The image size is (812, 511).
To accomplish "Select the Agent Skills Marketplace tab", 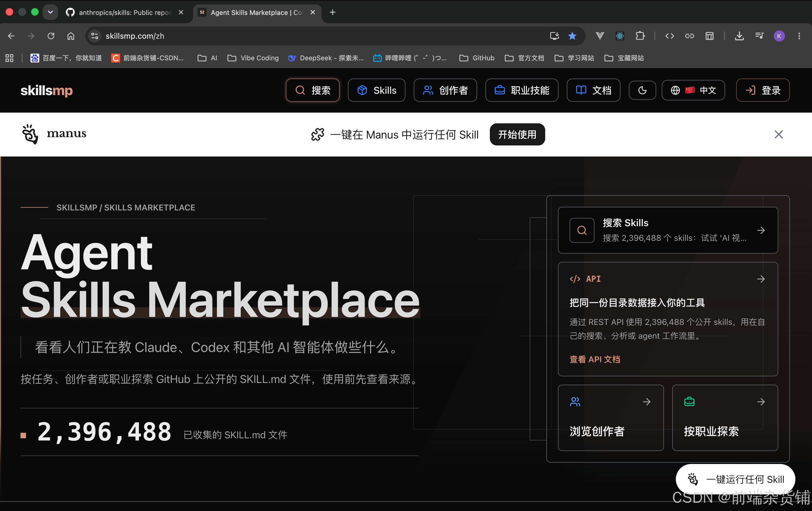I will pos(257,12).
